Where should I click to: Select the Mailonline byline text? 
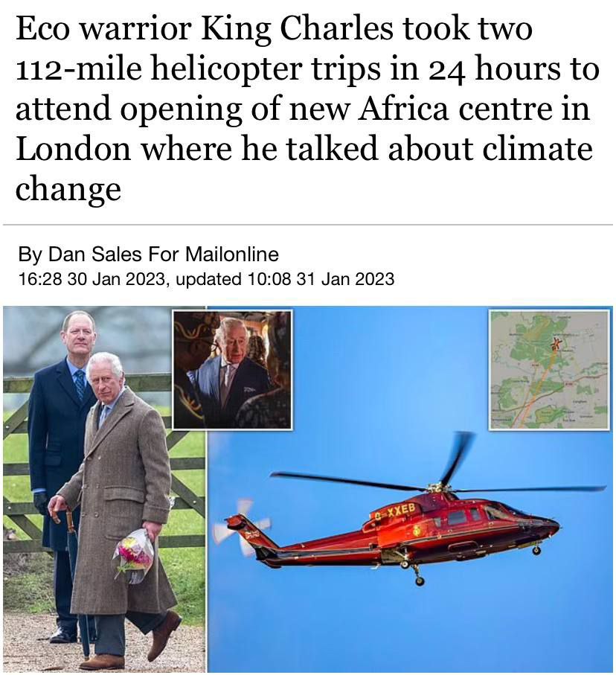(x=232, y=254)
